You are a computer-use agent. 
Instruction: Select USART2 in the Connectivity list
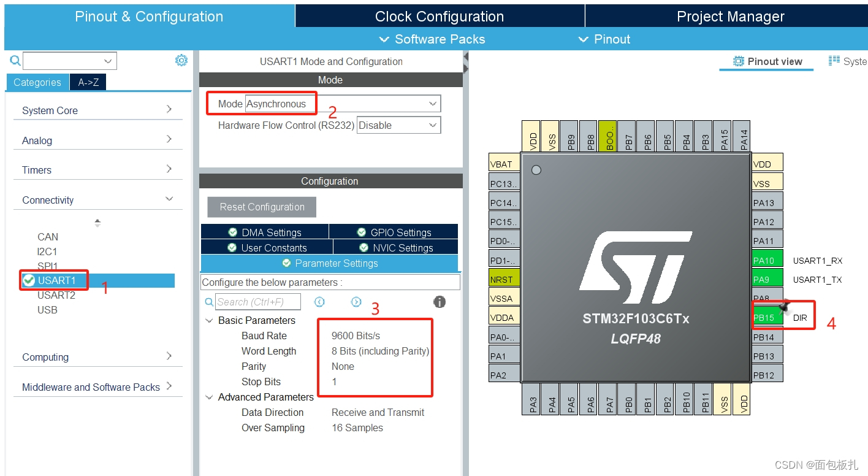coord(56,295)
